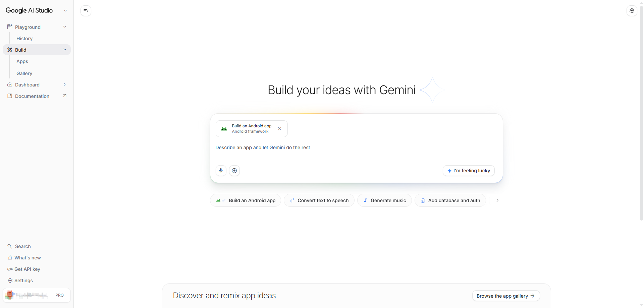Collapse the Playground section chevron
Screen dimensions: 644x308
pyautogui.click(x=65, y=27)
